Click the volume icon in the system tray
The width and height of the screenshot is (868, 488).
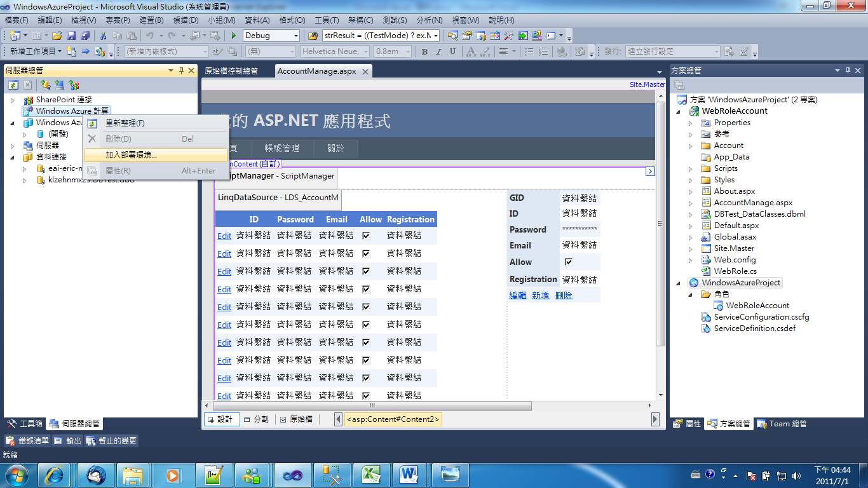(x=795, y=475)
